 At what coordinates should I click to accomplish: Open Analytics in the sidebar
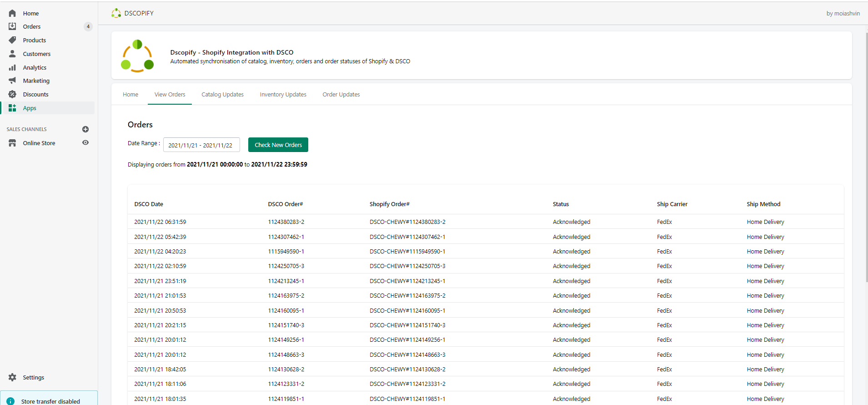[x=35, y=67]
